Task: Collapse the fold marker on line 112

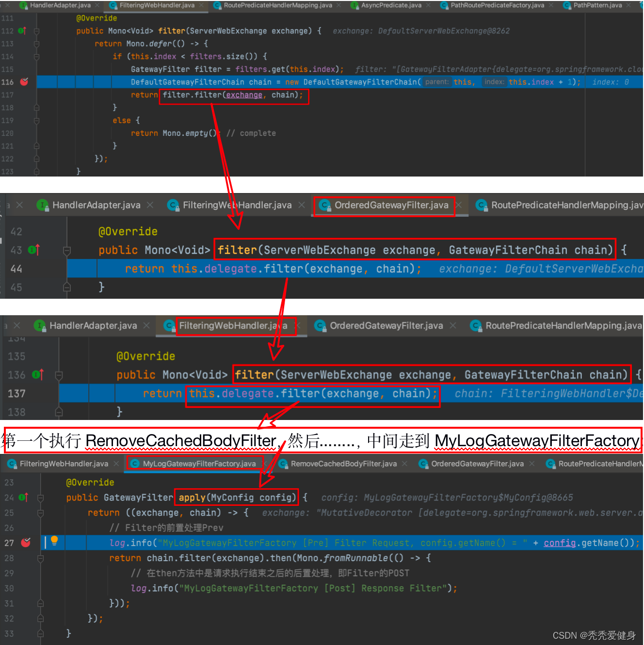Action: [36, 31]
